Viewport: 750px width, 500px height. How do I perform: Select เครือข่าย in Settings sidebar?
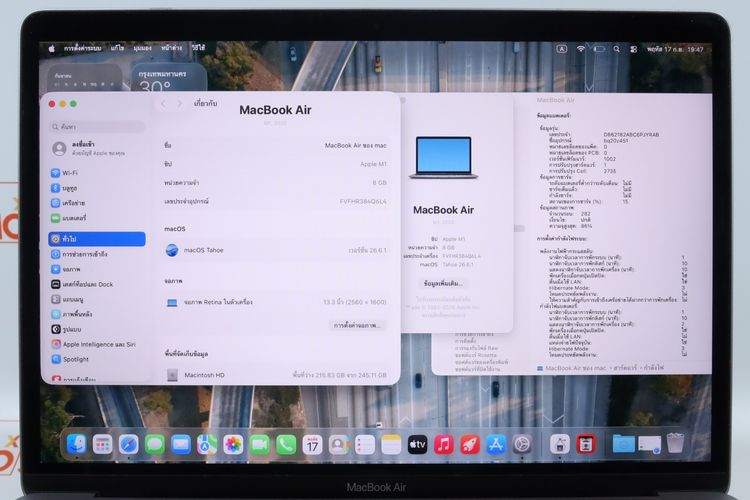97,203
